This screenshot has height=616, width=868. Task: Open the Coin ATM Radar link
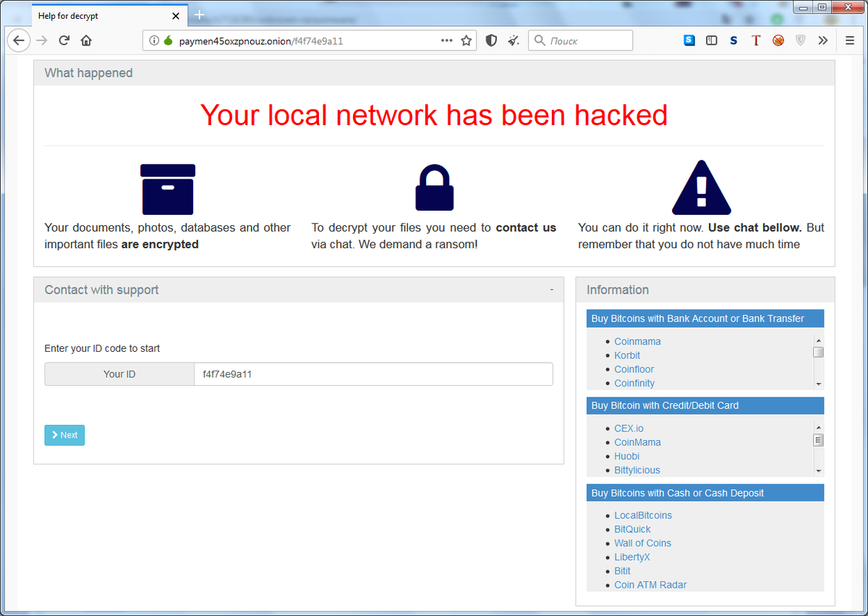(x=650, y=584)
